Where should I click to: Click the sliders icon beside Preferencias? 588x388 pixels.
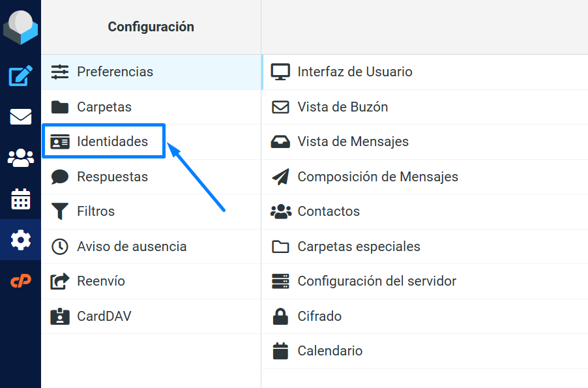(59, 73)
